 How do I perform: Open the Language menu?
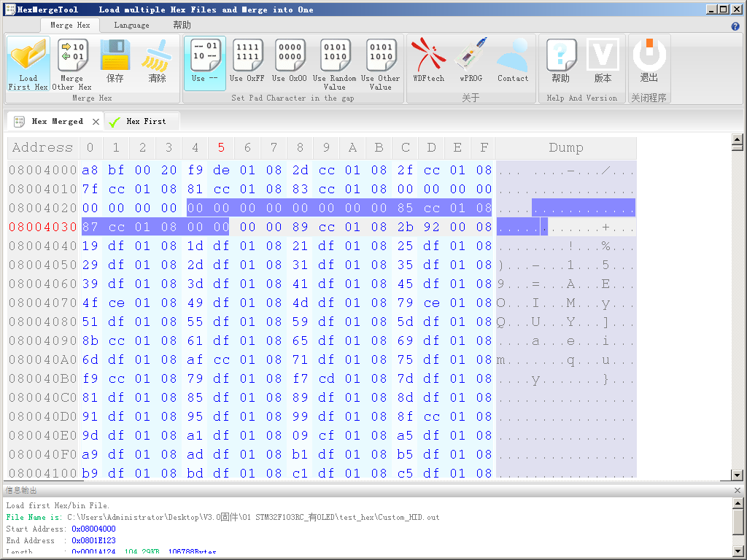pyautogui.click(x=131, y=24)
